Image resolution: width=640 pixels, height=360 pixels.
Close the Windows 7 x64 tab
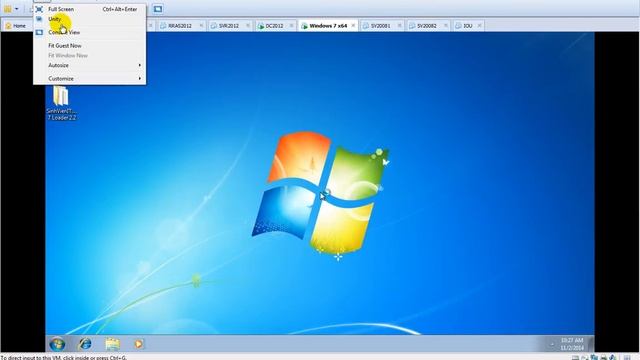pyautogui.click(x=353, y=26)
